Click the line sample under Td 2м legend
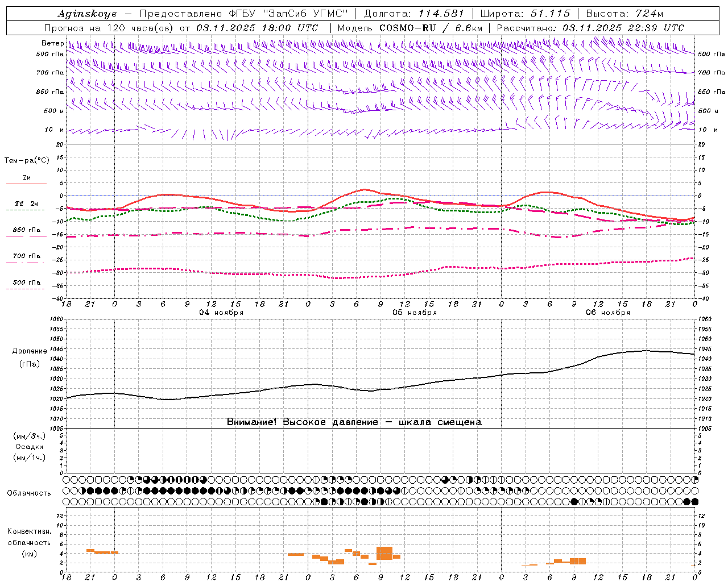728x582 pixels. (26, 210)
